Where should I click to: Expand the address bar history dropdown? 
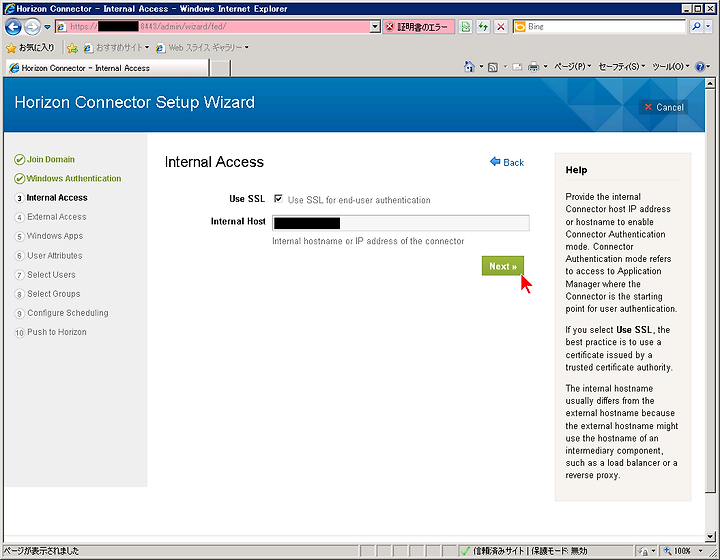point(375,27)
